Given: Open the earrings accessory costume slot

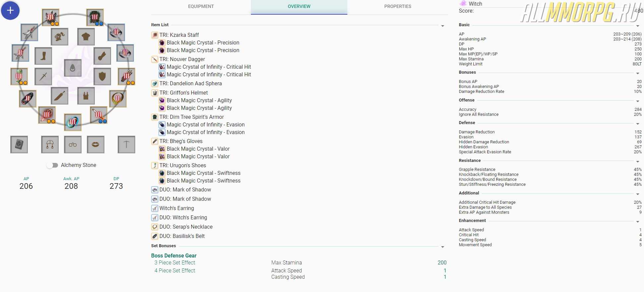Looking at the screenshot, I should [x=50, y=144].
